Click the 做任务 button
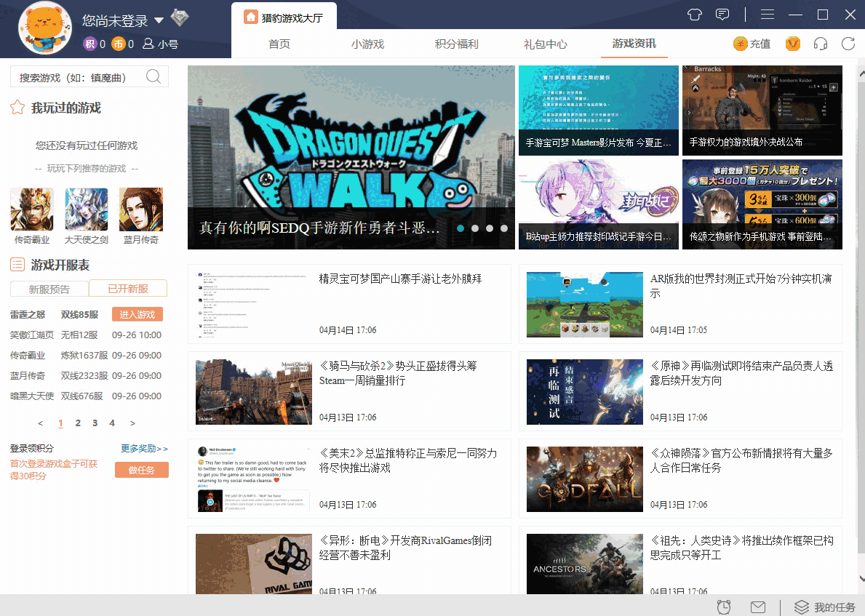Screen dimensions: 865x616 pyautogui.click(x=142, y=471)
